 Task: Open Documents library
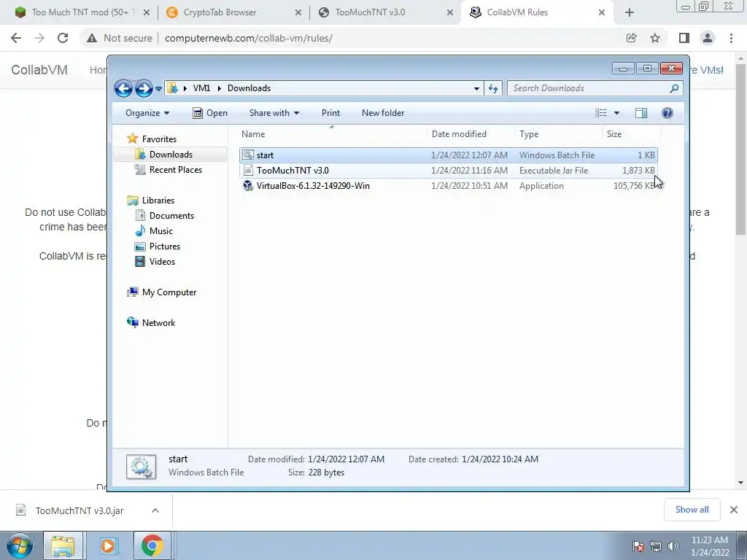pyautogui.click(x=171, y=216)
